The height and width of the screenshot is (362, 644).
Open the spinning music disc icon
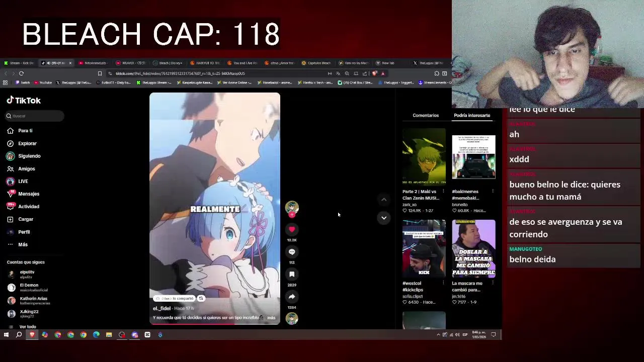point(292,318)
